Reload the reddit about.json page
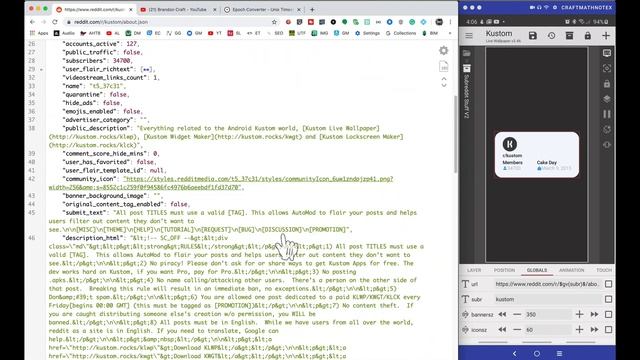 coord(55,22)
